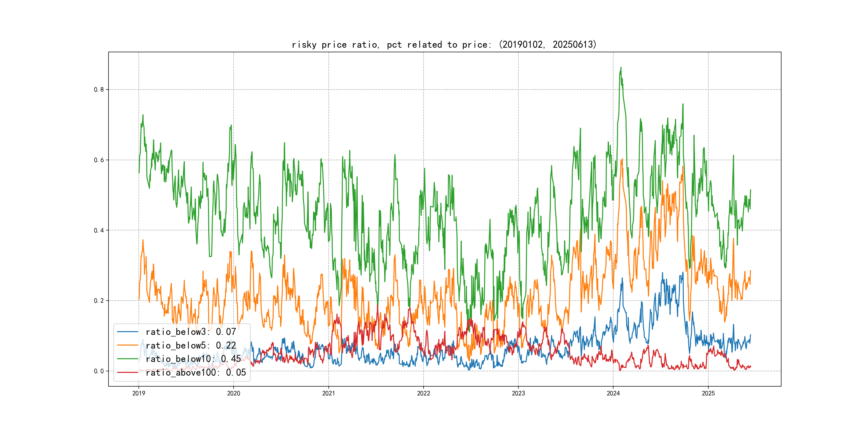
Task: Click the 2022 x-axis tick label
Action: point(424,393)
